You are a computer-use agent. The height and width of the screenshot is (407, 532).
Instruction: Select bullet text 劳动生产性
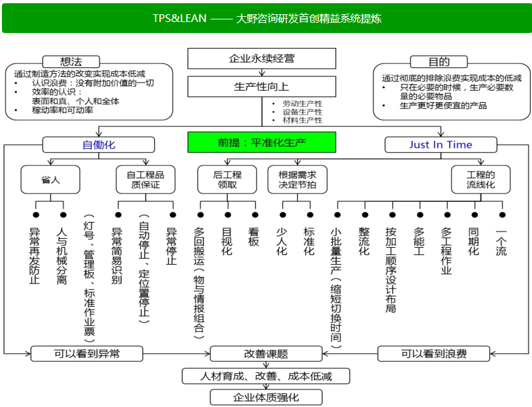[x=302, y=104]
